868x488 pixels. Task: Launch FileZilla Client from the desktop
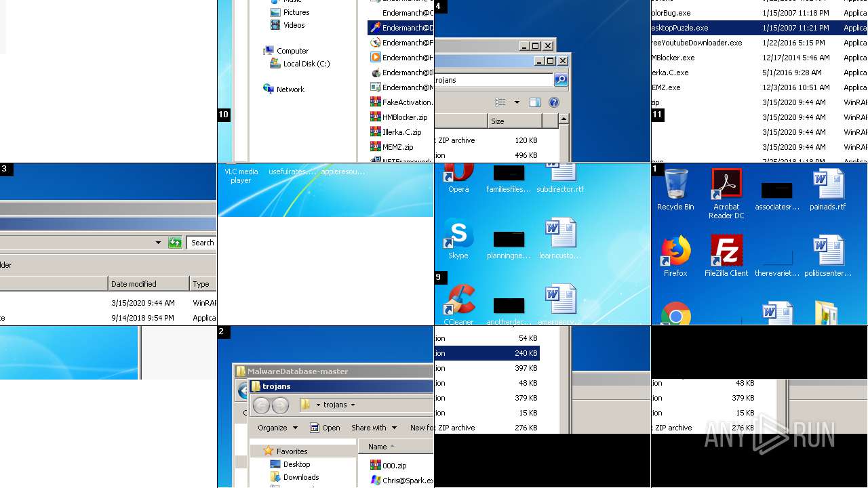(726, 256)
